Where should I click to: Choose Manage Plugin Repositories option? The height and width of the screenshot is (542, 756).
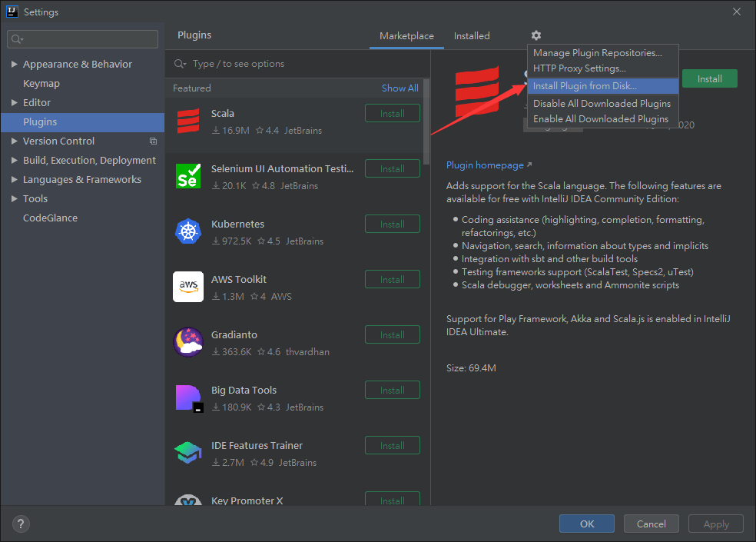pos(597,53)
